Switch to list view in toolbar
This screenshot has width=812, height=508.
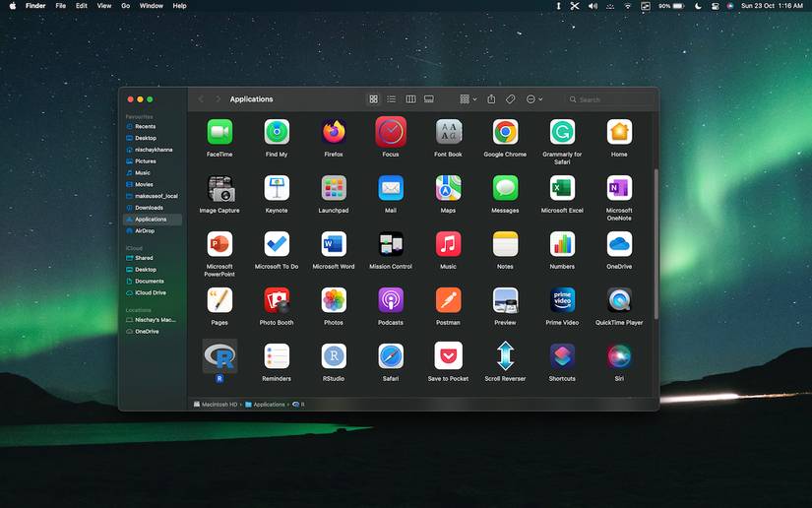pyautogui.click(x=392, y=98)
